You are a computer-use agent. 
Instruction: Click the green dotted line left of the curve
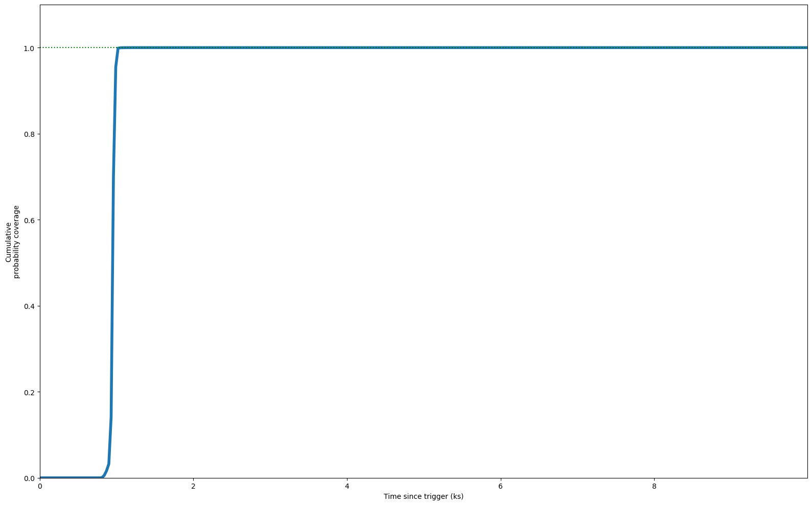click(77, 48)
